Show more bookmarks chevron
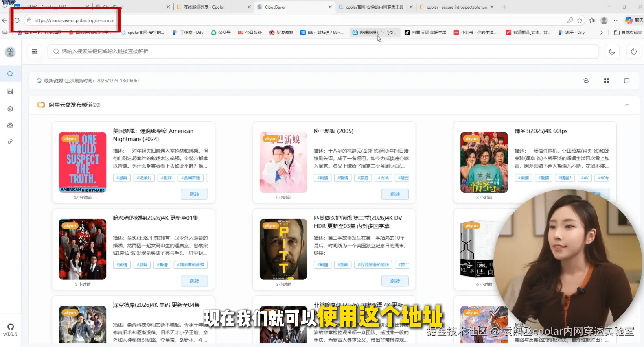 [601, 33]
